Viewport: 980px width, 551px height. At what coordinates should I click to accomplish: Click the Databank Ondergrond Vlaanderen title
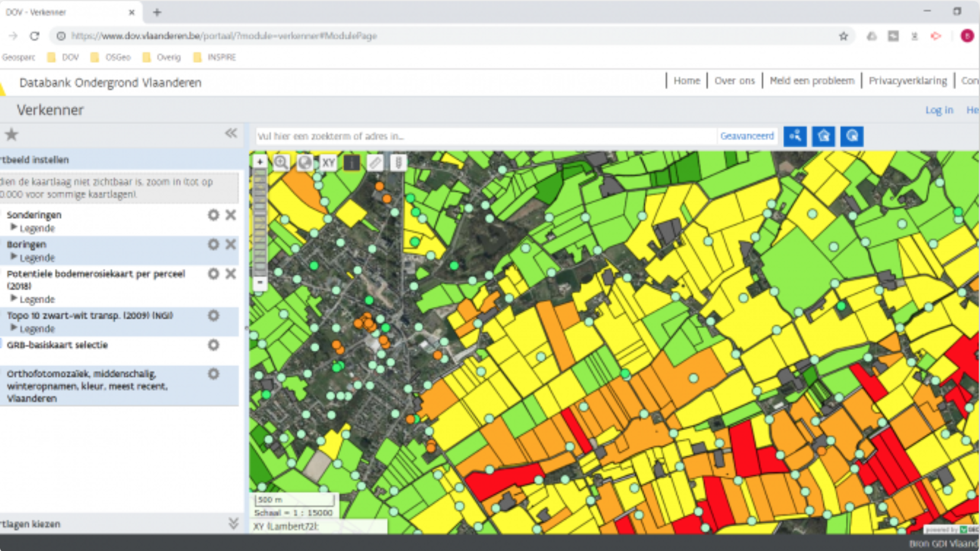click(111, 83)
